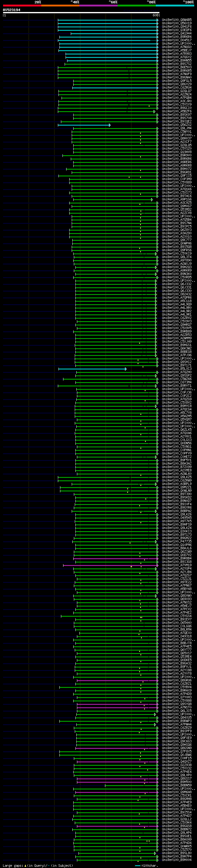Image resolution: width=197 pixels, height=868 pixels.
Task: Select label UniRef100_A7R983
Action: pos(177,54)
